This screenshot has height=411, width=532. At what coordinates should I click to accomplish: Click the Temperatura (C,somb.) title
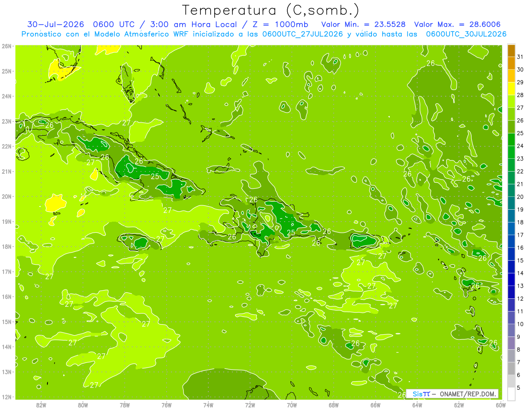point(270,10)
